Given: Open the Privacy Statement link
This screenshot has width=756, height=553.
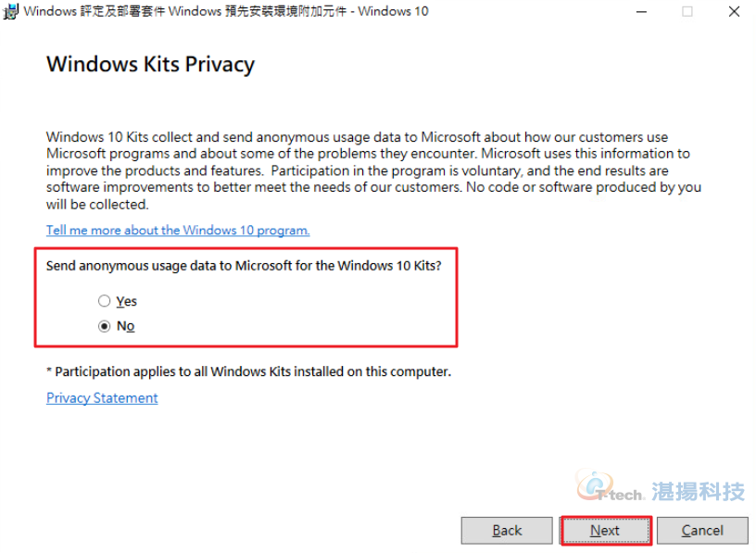Looking at the screenshot, I should point(102,398).
